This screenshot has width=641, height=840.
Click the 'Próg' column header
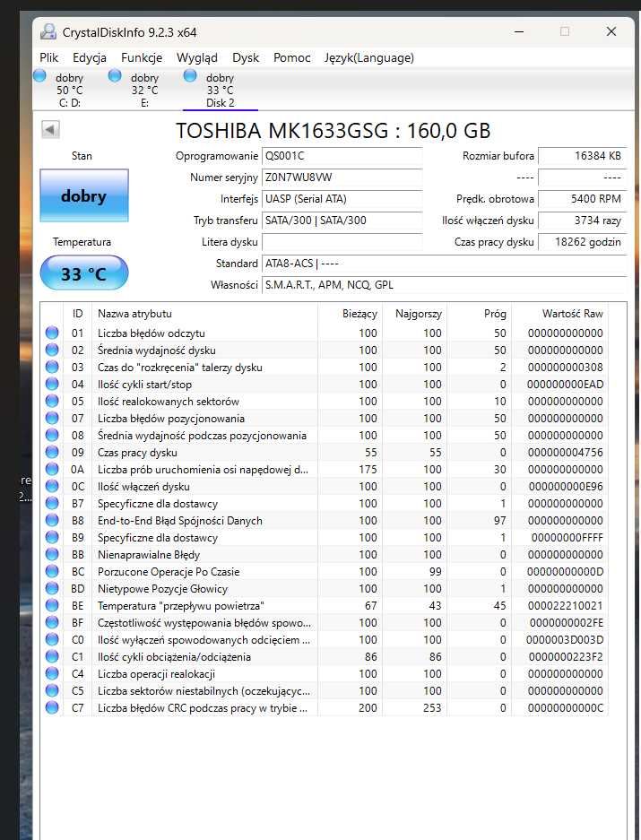[x=479, y=314]
